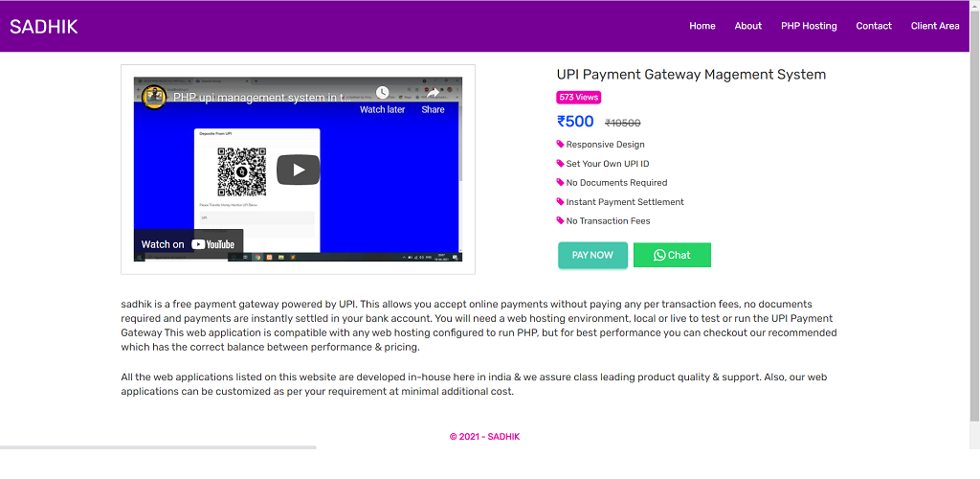Open the PHP Hosting page

click(x=809, y=26)
